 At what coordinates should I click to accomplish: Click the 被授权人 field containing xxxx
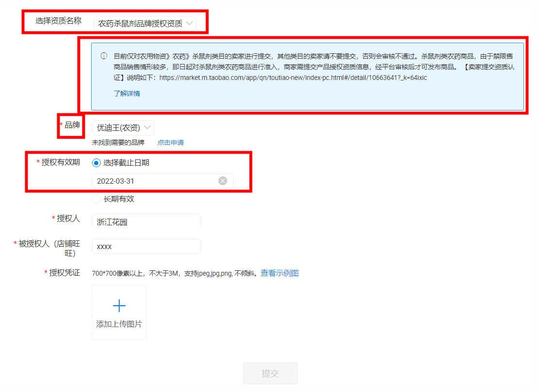(146, 246)
